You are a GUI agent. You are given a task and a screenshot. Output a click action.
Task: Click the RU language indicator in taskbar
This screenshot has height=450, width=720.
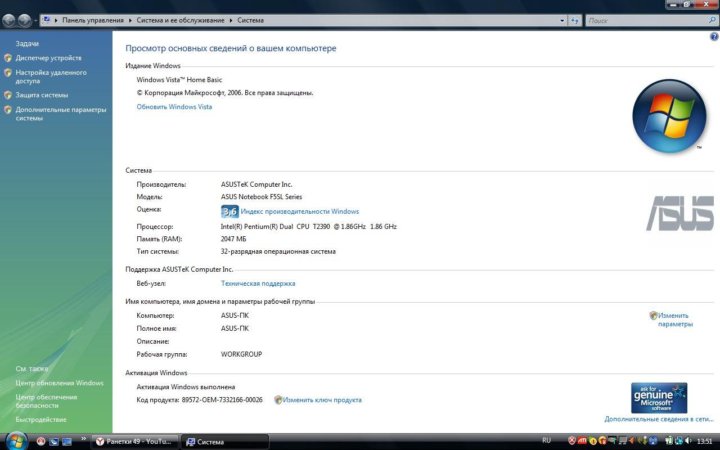pos(546,440)
